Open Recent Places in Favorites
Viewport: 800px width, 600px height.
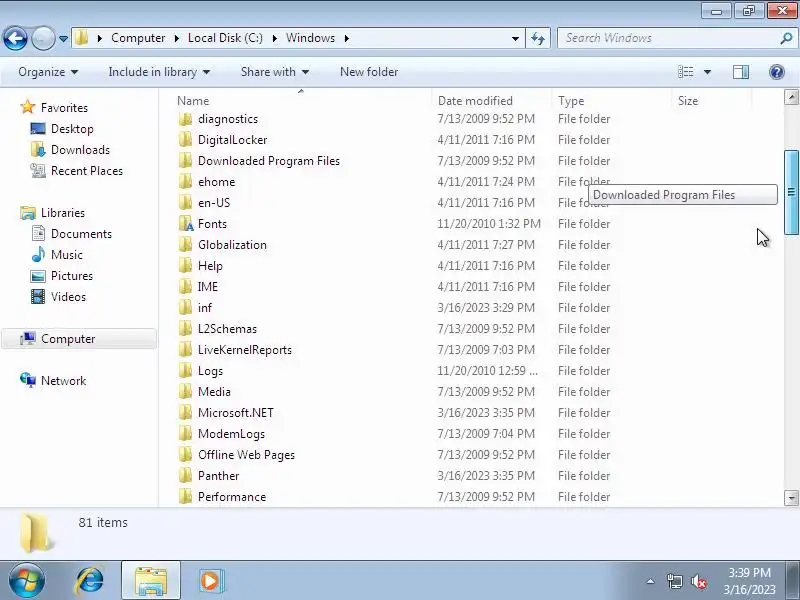click(87, 171)
